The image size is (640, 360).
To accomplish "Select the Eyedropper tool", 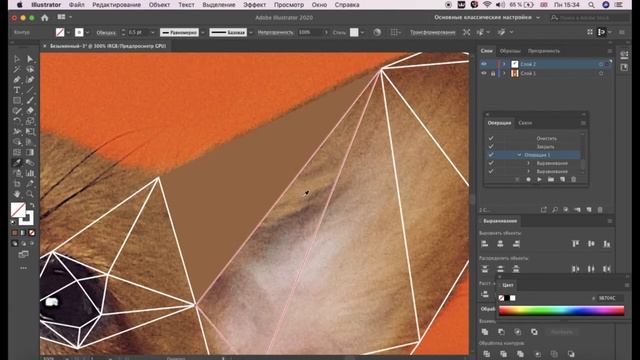I will coord(17,163).
